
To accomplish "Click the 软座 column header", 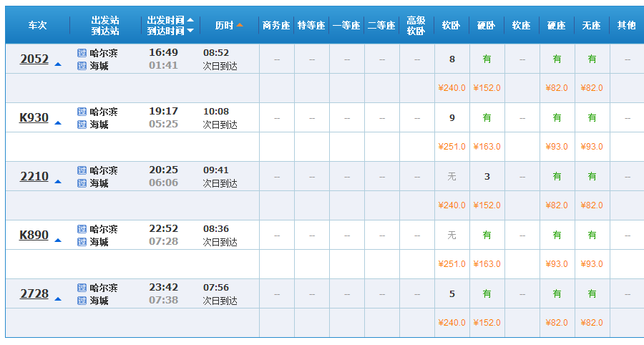I will tap(521, 26).
